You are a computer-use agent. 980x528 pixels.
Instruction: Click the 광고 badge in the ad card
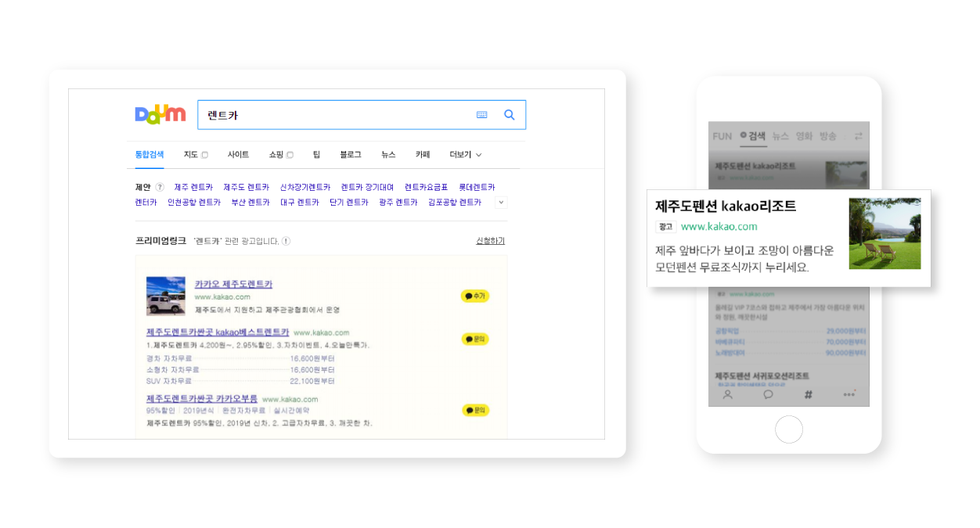pyautogui.click(x=665, y=227)
